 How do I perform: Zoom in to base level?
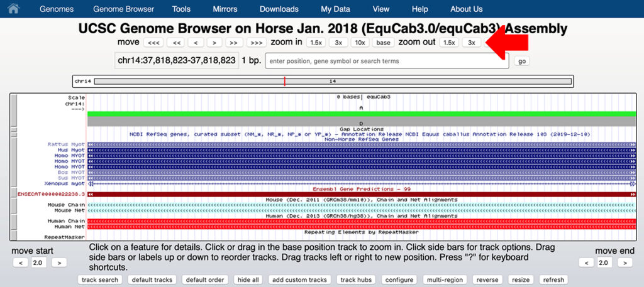tap(383, 43)
